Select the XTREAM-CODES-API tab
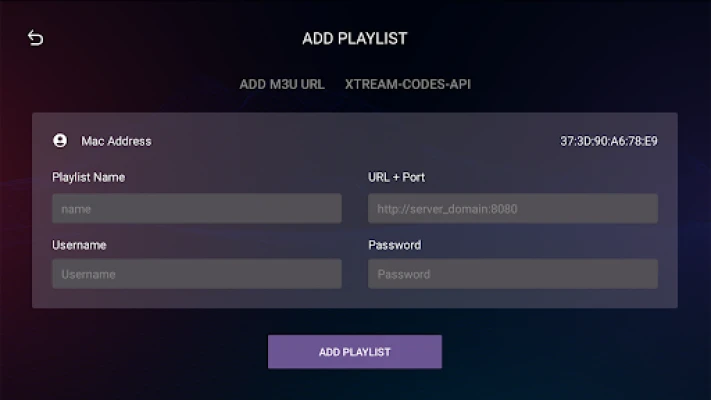Image resolution: width=711 pixels, height=400 pixels. pos(408,84)
